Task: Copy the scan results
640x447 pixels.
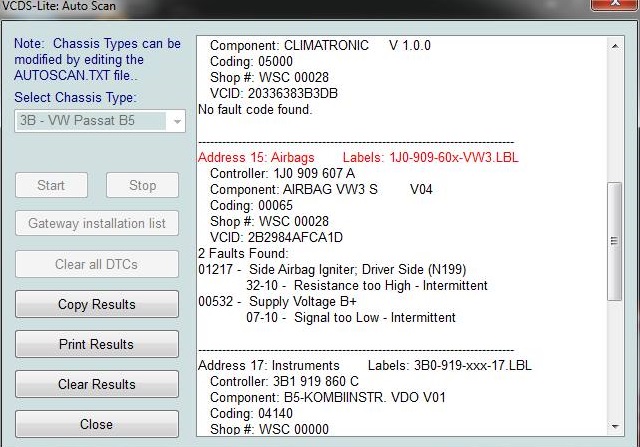Action: [x=97, y=304]
